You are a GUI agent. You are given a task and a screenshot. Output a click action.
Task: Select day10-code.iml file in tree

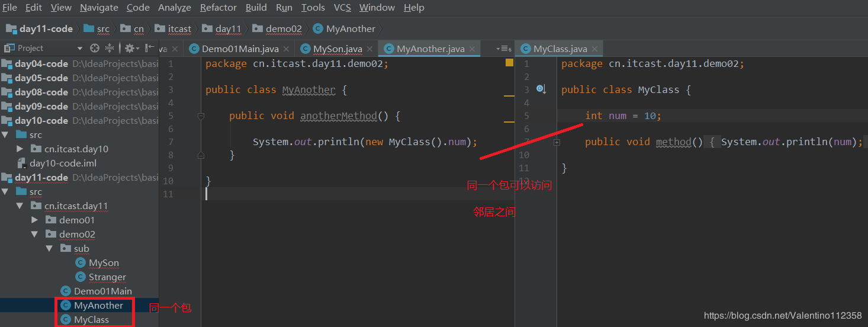[63, 163]
